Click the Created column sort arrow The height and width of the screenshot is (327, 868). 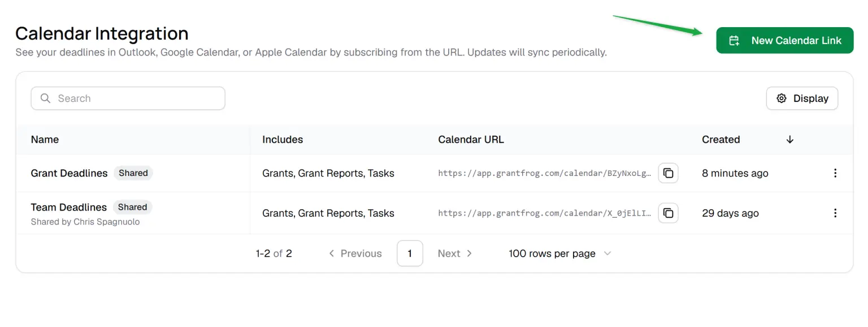click(790, 139)
